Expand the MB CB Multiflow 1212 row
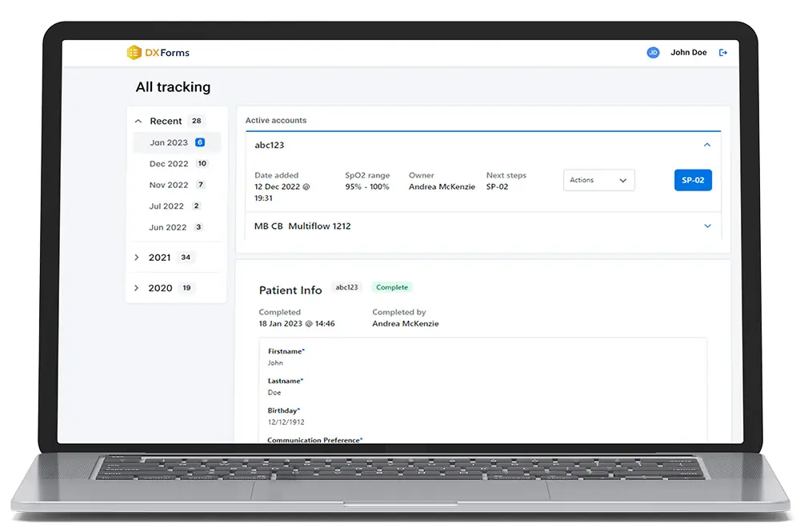This screenshot has height=532, width=800. (707, 226)
